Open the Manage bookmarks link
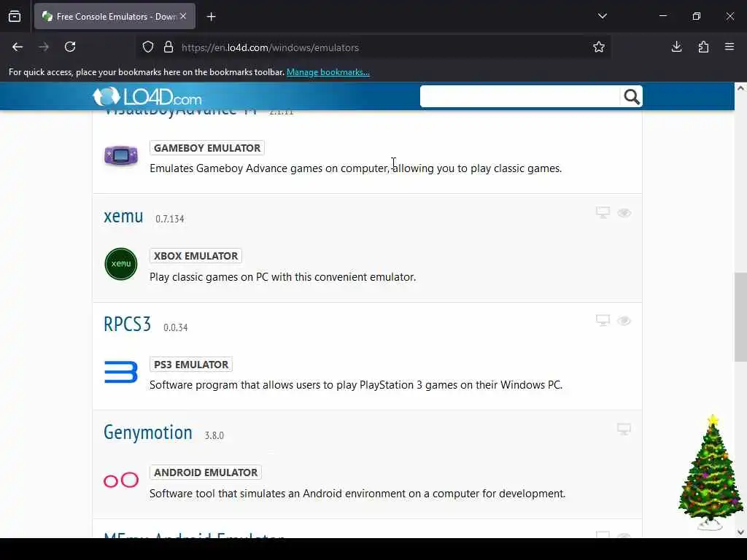 328,72
